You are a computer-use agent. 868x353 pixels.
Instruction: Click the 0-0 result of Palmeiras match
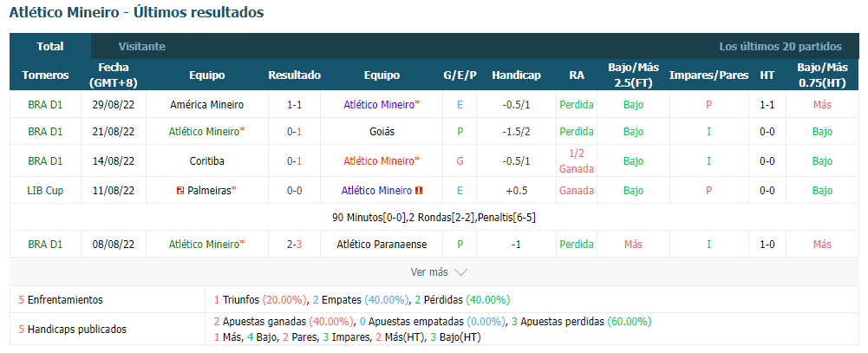(x=295, y=190)
